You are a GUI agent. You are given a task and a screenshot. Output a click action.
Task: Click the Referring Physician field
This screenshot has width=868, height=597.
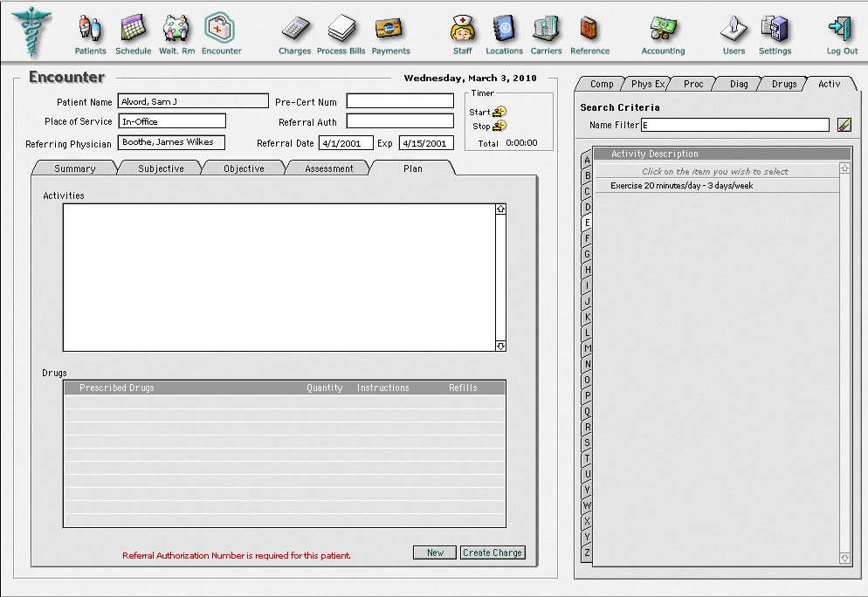pos(171,142)
